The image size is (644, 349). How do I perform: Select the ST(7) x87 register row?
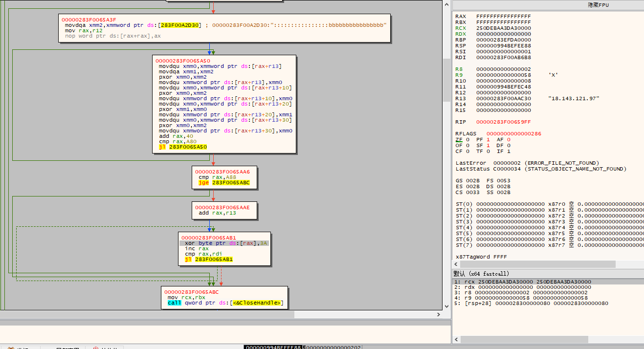549,245
